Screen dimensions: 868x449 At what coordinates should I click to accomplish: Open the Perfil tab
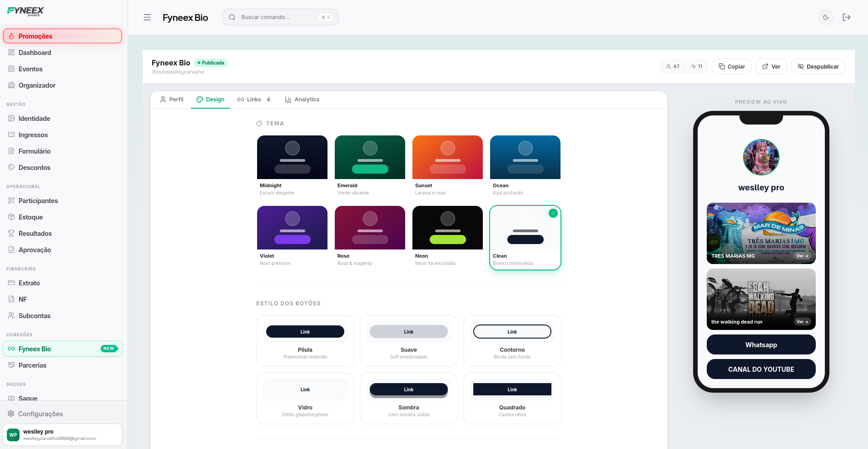tap(172, 100)
